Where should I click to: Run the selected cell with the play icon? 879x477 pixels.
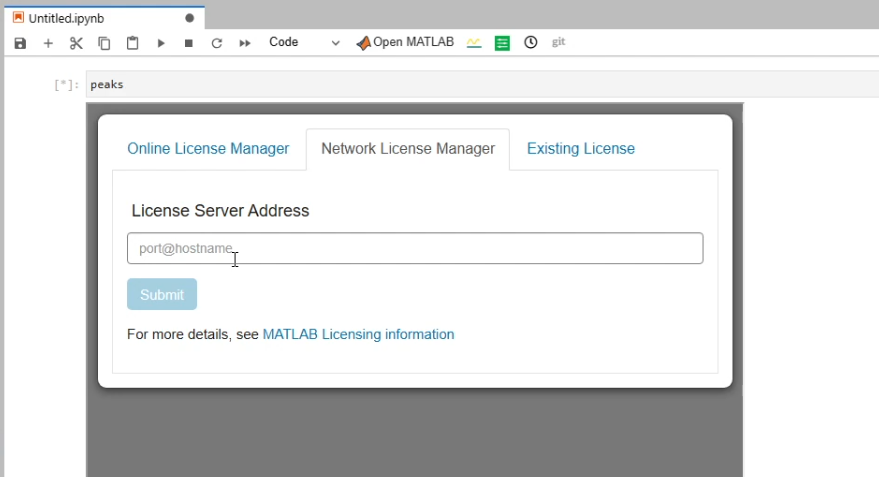[161, 43]
